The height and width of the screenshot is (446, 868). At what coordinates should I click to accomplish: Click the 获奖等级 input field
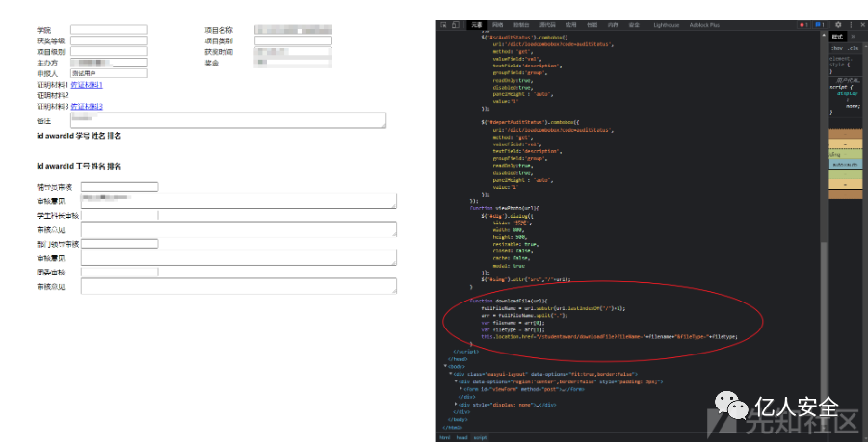(109, 40)
